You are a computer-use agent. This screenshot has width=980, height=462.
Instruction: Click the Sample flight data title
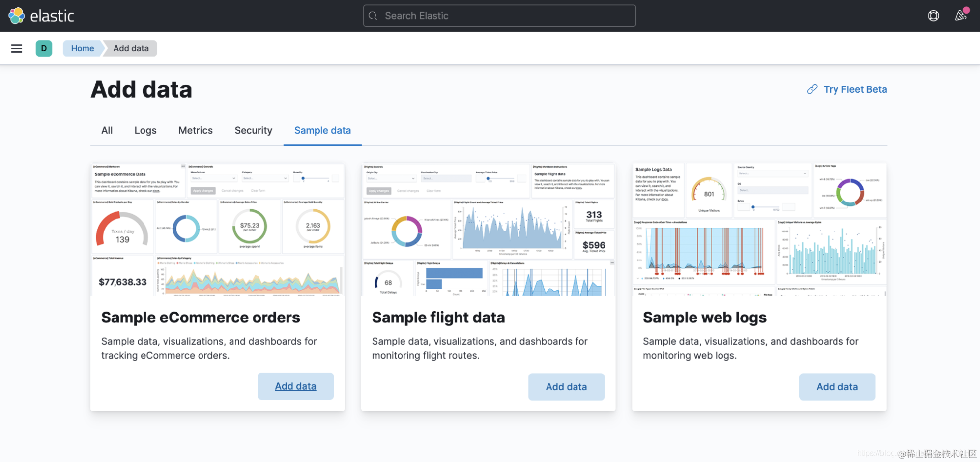point(438,318)
